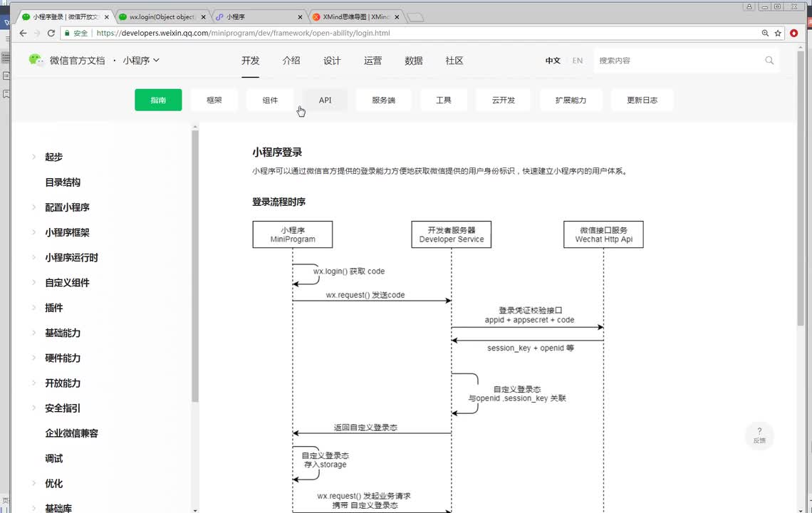This screenshot has height=513, width=812.
Task: Click the address bar URL
Action: [244, 33]
